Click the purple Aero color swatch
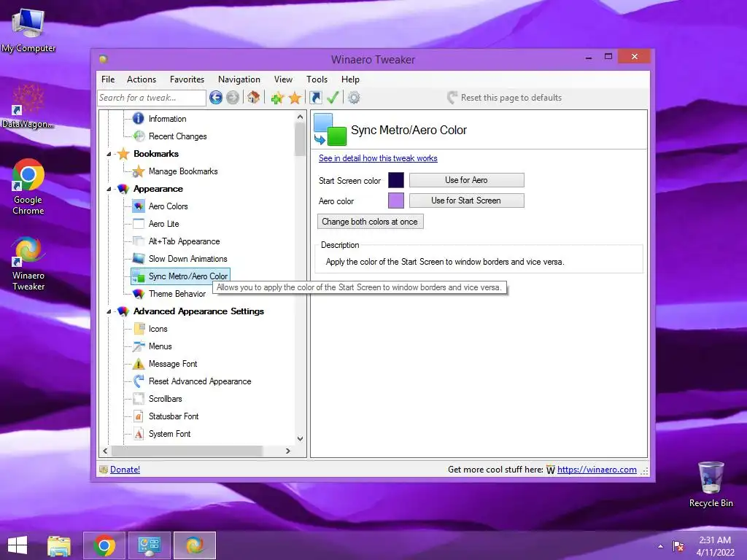747x560 pixels. pyautogui.click(x=396, y=201)
